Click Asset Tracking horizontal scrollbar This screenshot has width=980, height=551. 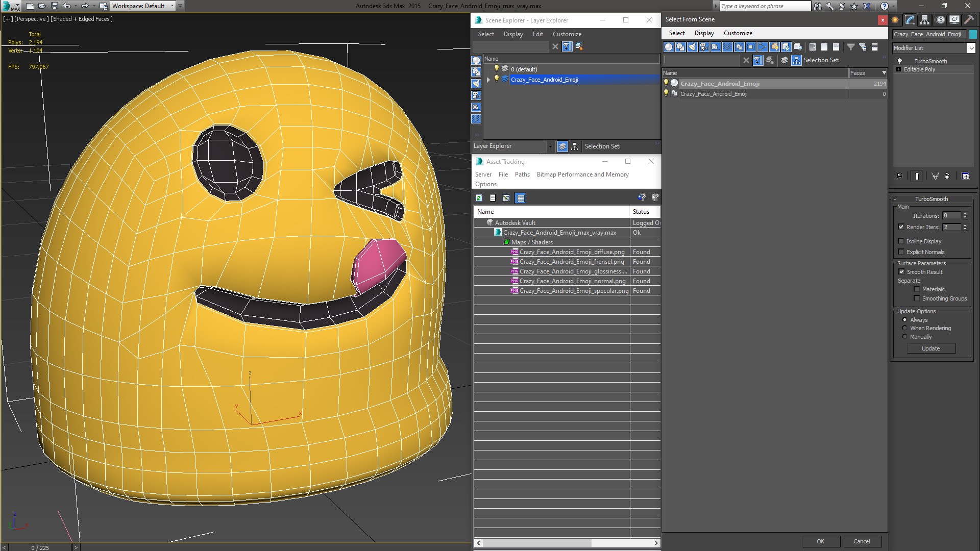click(537, 543)
